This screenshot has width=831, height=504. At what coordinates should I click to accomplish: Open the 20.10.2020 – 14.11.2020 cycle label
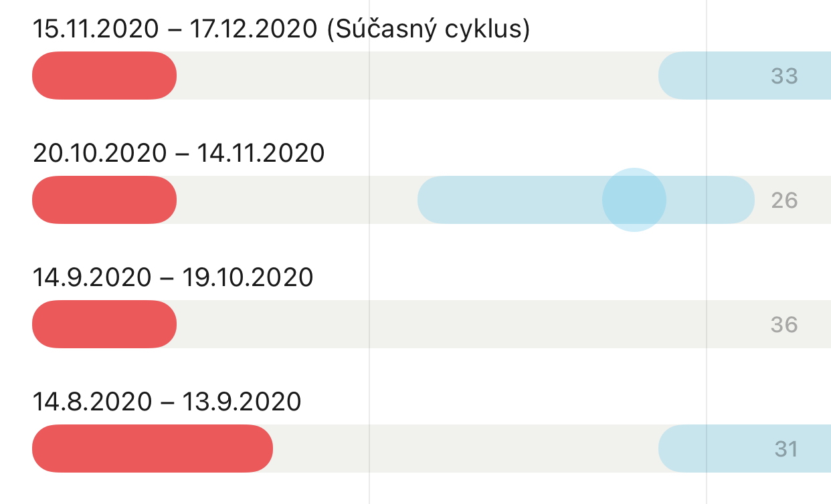coord(179,153)
